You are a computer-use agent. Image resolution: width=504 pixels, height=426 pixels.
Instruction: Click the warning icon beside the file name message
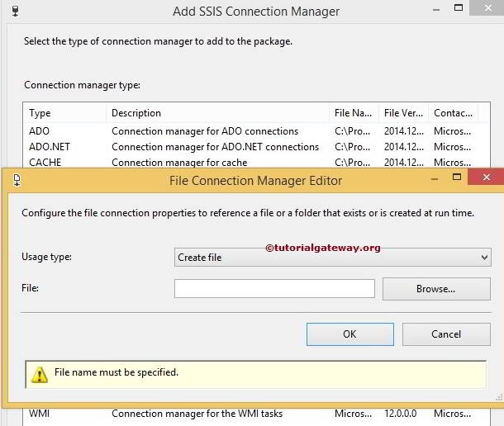[40, 375]
